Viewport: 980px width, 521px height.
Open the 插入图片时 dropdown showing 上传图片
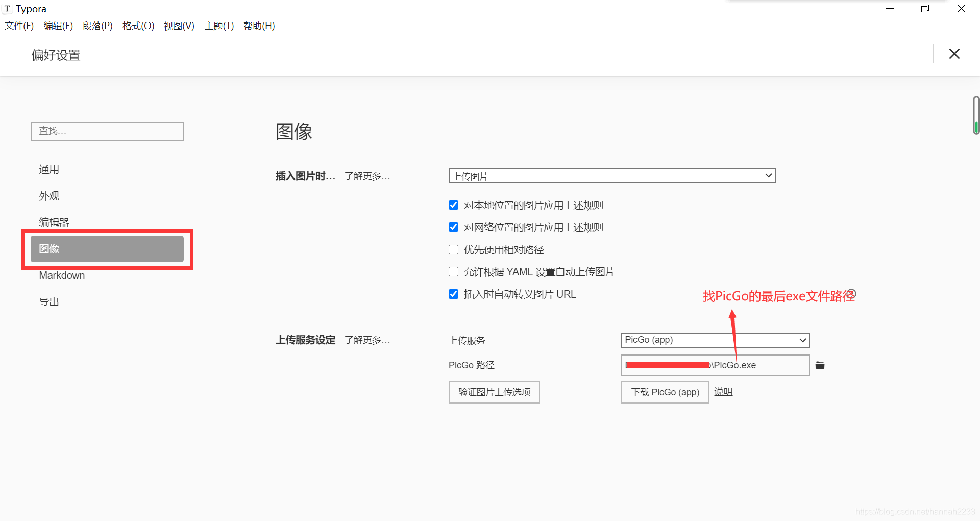click(611, 175)
